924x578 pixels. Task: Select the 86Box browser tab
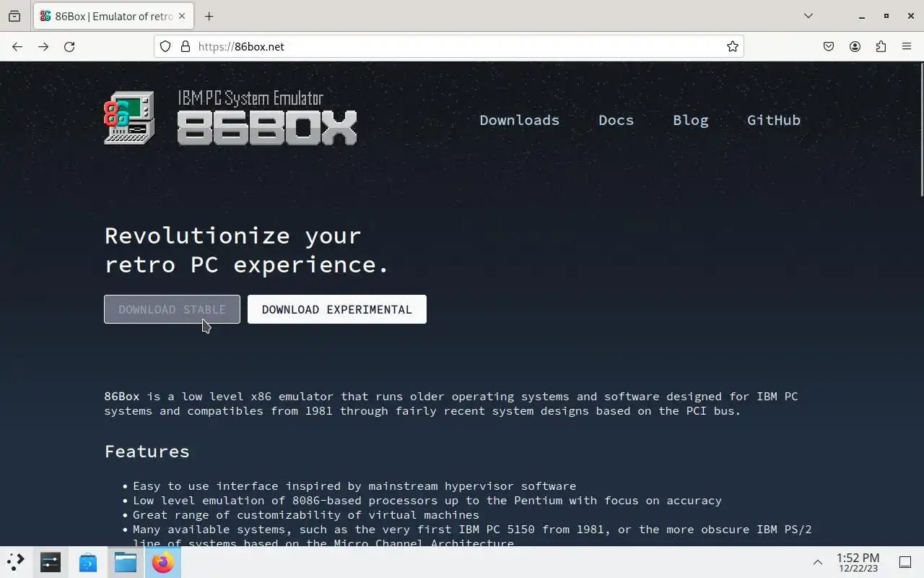[x=113, y=16]
